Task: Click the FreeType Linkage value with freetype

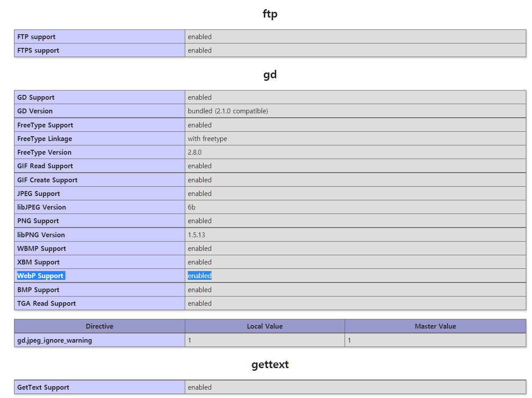Action: (207, 139)
